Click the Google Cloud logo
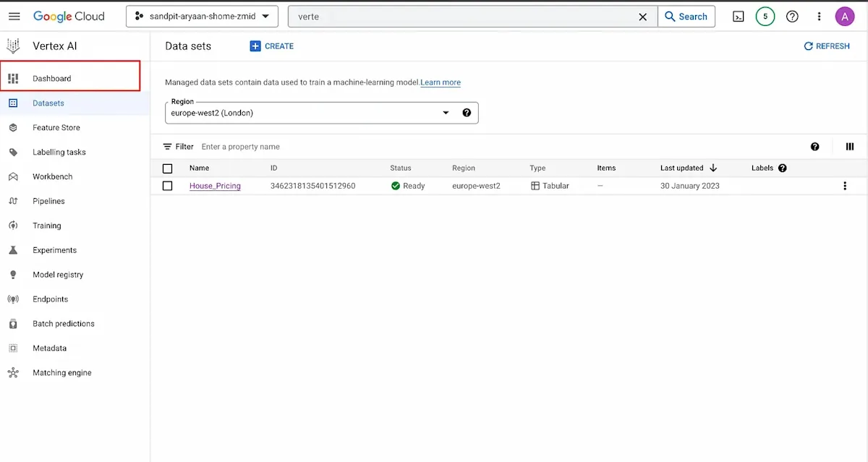The width and height of the screenshot is (868, 462). [69, 17]
